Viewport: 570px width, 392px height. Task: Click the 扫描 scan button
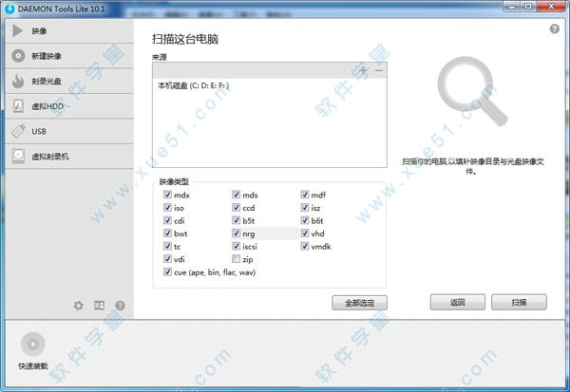(519, 302)
